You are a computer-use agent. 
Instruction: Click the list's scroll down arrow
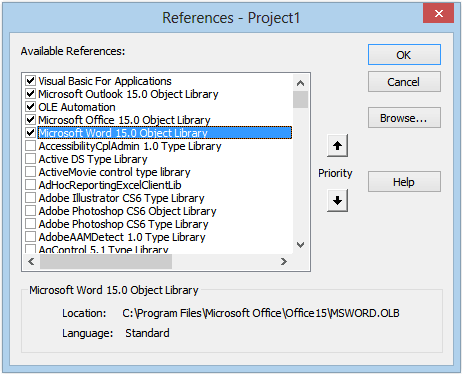tap(300, 245)
